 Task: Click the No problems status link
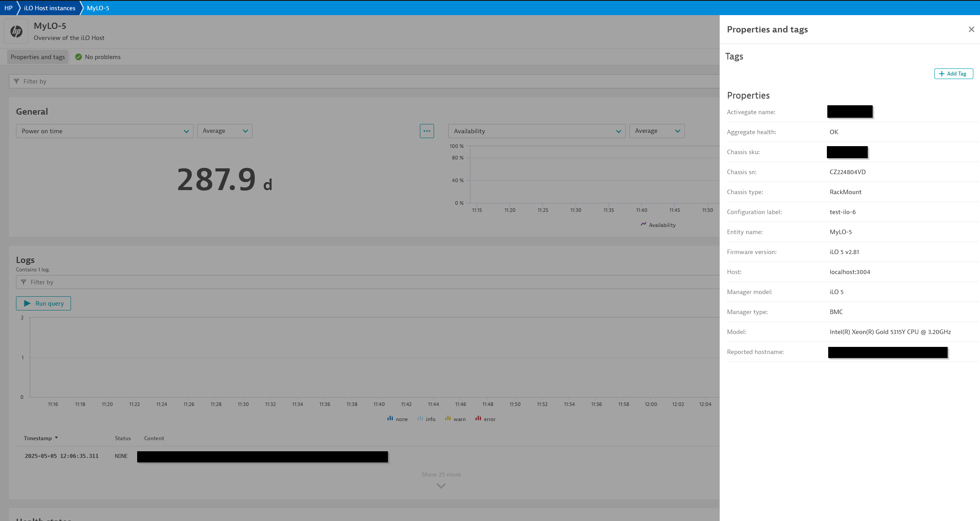click(103, 57)
